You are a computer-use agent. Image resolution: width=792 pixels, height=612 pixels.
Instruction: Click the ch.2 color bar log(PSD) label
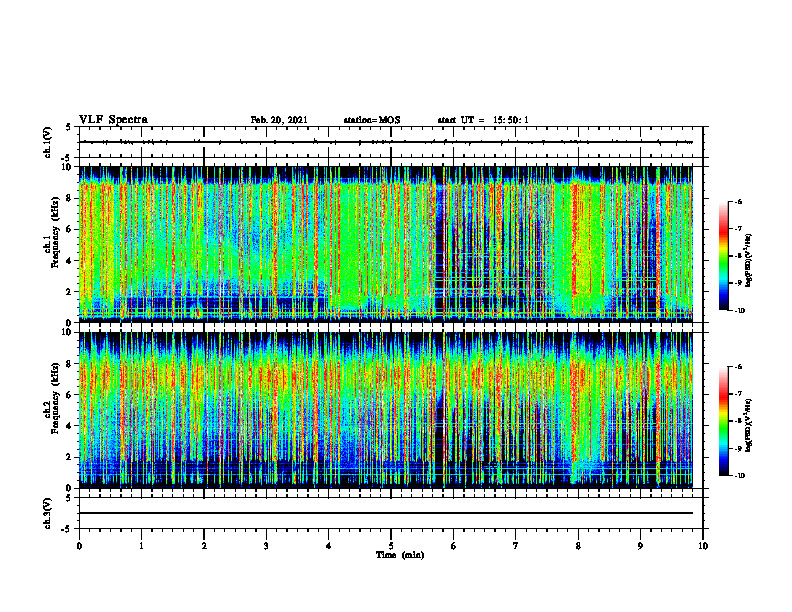point(749,425)
